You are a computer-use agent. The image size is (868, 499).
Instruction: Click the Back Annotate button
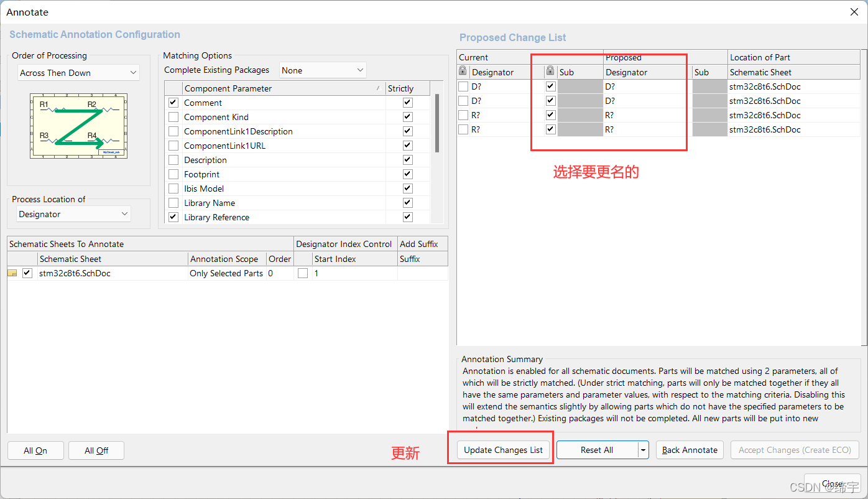(x=690, y=450)
